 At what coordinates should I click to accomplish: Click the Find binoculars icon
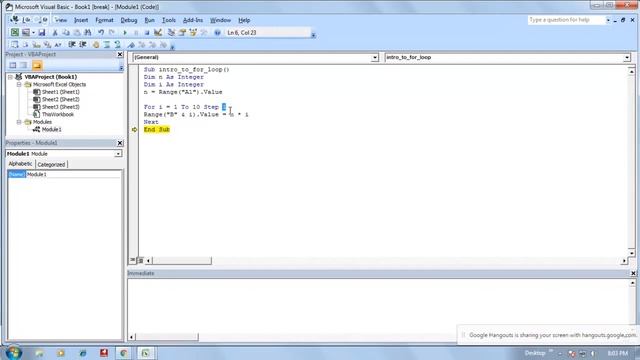87,32
